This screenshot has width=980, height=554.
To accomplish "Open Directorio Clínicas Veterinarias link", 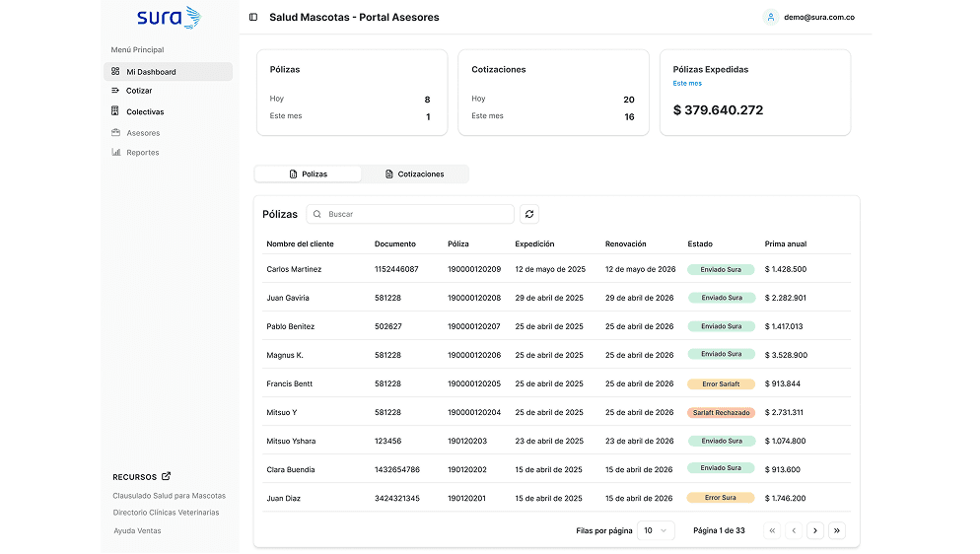I will pos(166,513).
